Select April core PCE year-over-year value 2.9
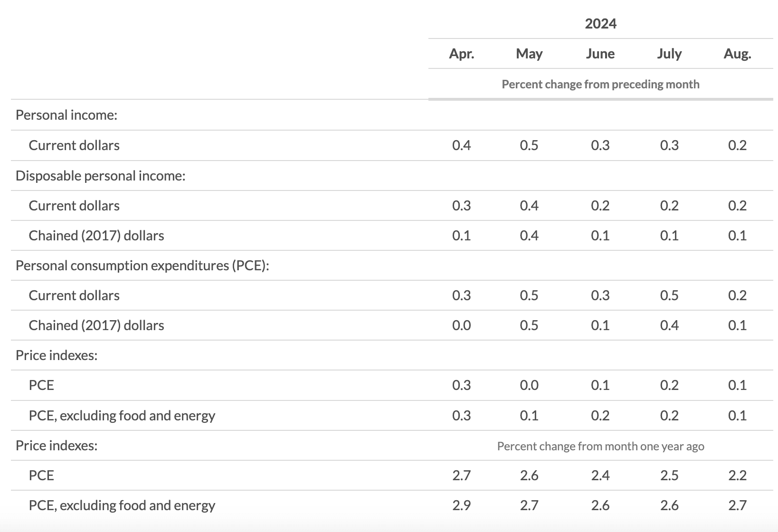The width and height of the screenshot is (778, 532). coord(461,505)
